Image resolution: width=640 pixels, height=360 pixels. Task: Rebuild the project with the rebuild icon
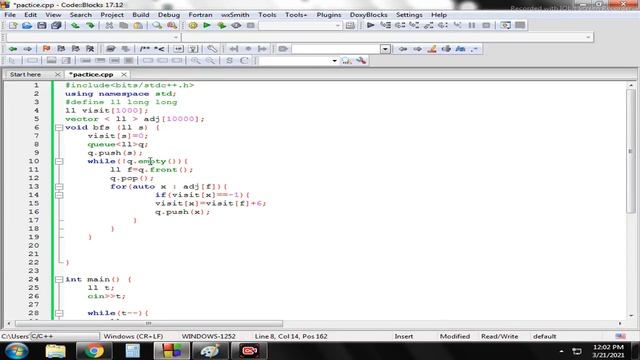[x=236, y=25]
